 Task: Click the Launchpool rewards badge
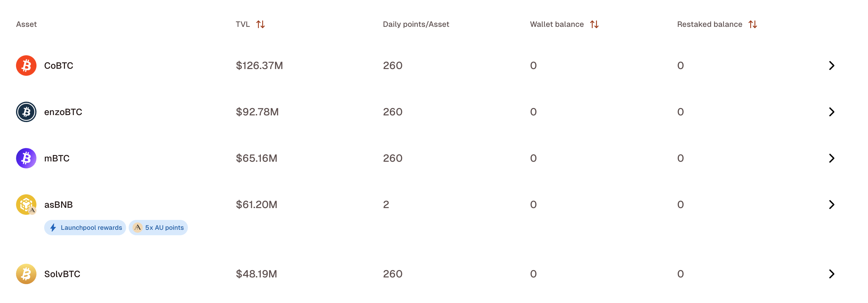pos(85,228)
